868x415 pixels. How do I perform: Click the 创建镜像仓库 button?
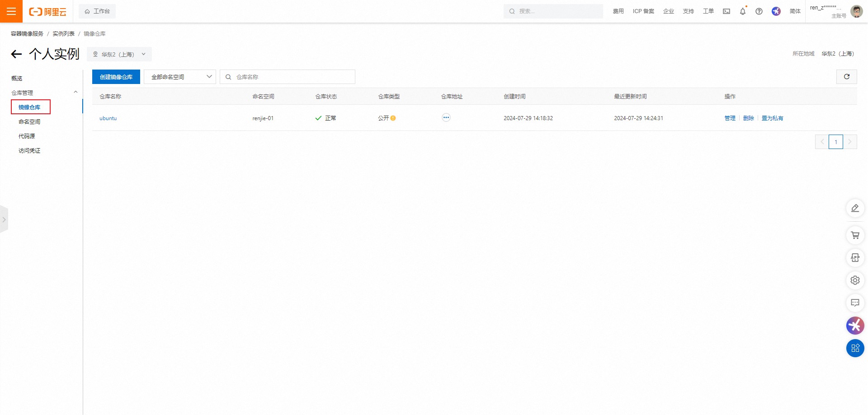116,77
